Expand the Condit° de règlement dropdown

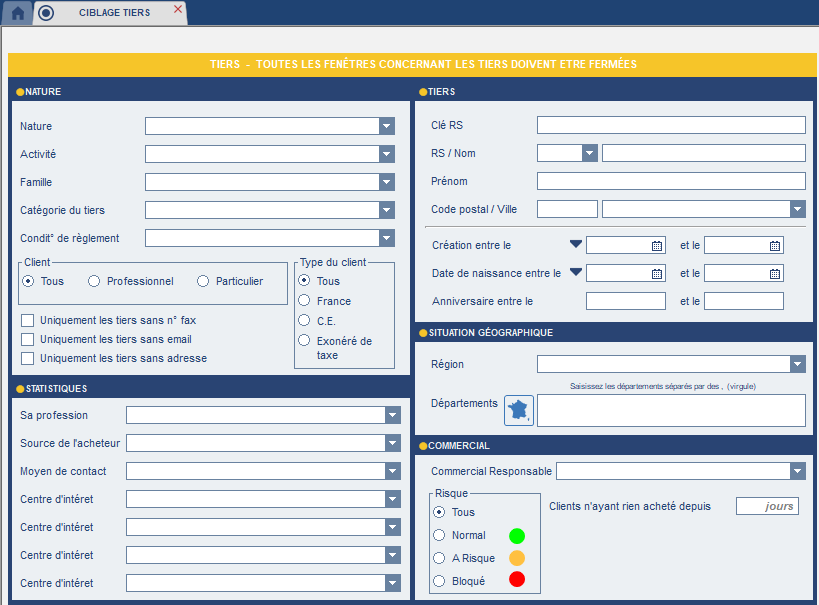[387, 238]
